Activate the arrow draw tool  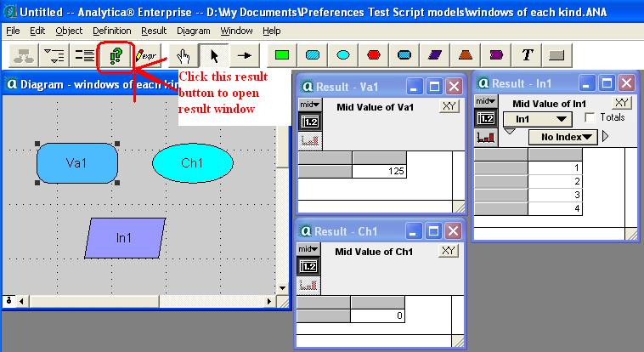[x=245, y=55]
